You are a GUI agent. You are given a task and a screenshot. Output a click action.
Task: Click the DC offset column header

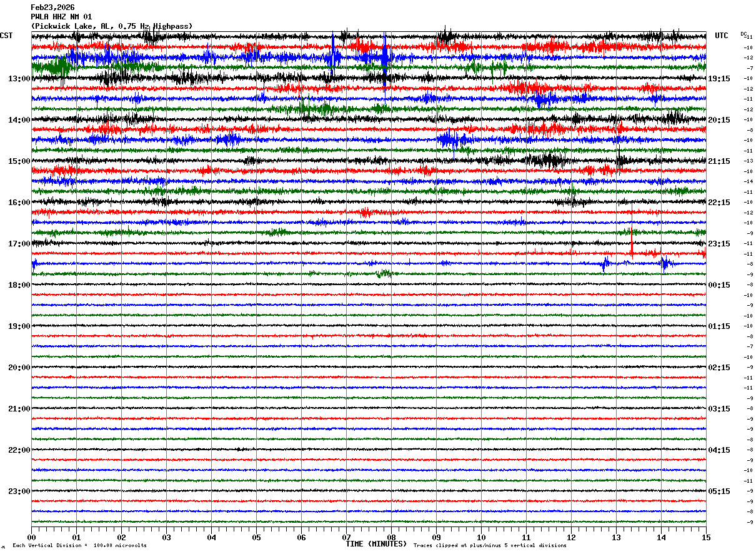tap(744, 34)
